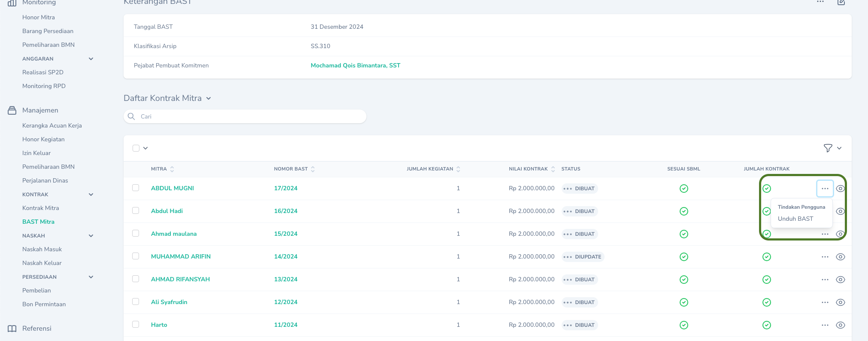Sort by NILAI KONTRAK column header
The width and height of the screenshot is (868, 341).
tap(532, 169)
